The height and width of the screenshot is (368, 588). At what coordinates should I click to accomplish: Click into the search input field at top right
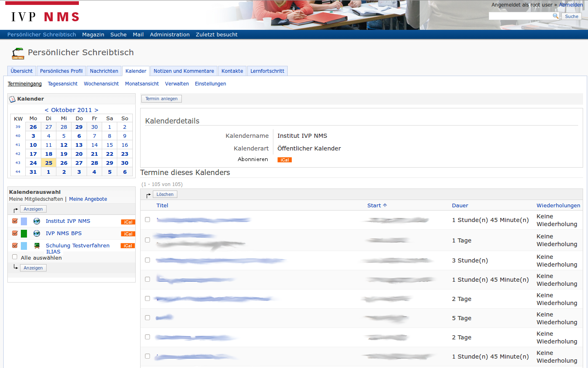tap(520, 16)
